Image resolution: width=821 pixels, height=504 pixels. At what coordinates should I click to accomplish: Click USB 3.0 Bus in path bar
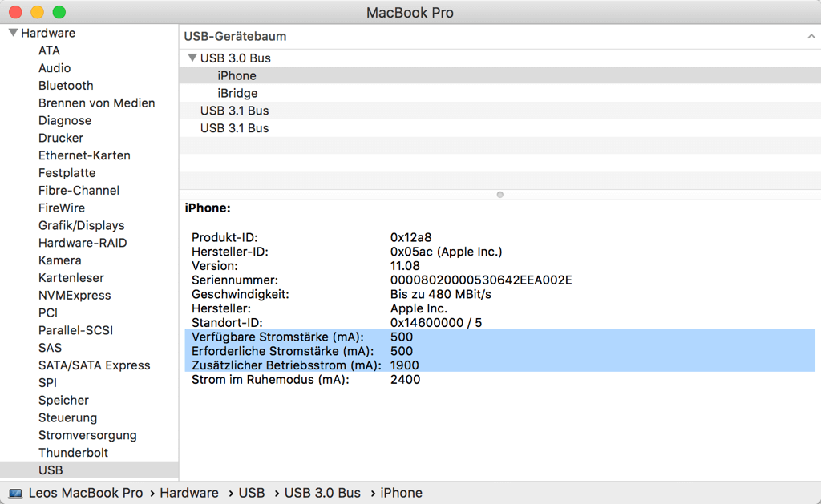pyautogui.click(x=322, y=493)
